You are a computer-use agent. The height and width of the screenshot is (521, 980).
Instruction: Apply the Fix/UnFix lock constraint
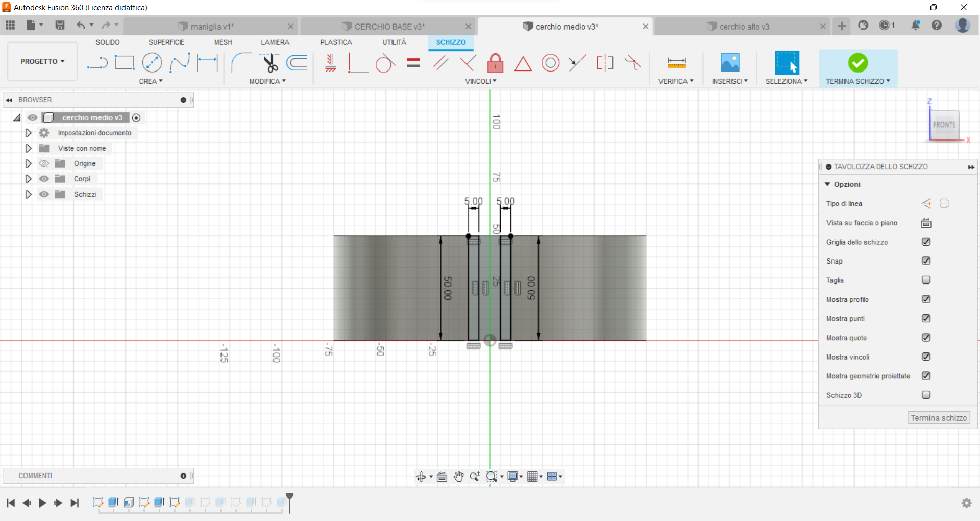[495, 62]
